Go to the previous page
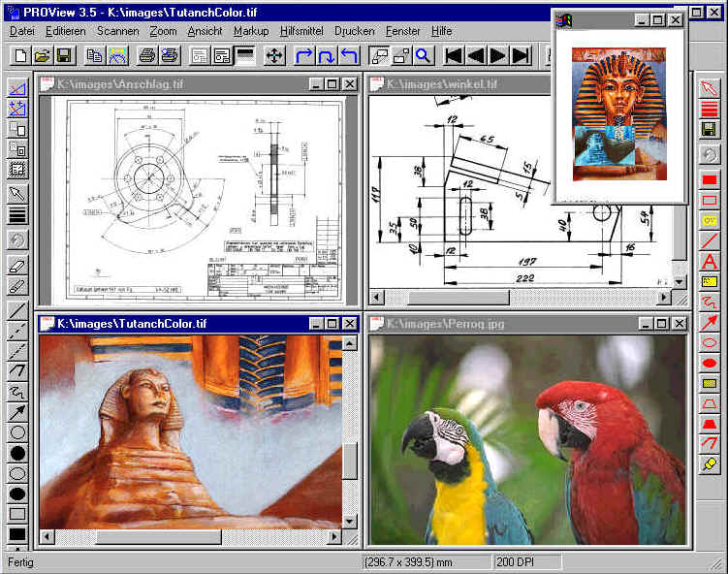The width and height of the screenshot is (728, 574). click(475, 55)
